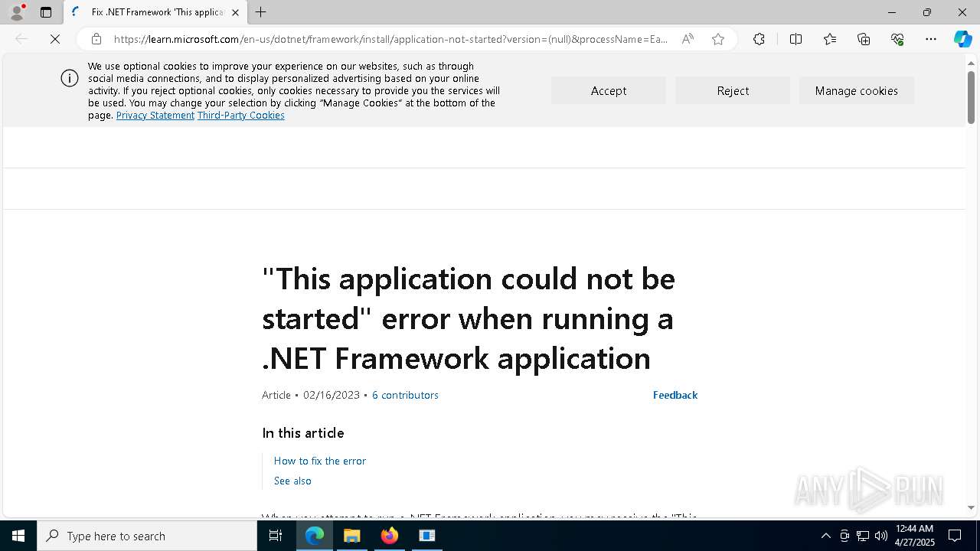The height and width of the screenshot is (551, 980).
Task: Open Copilot sidebar icon
Action: [x=962, y=39]
